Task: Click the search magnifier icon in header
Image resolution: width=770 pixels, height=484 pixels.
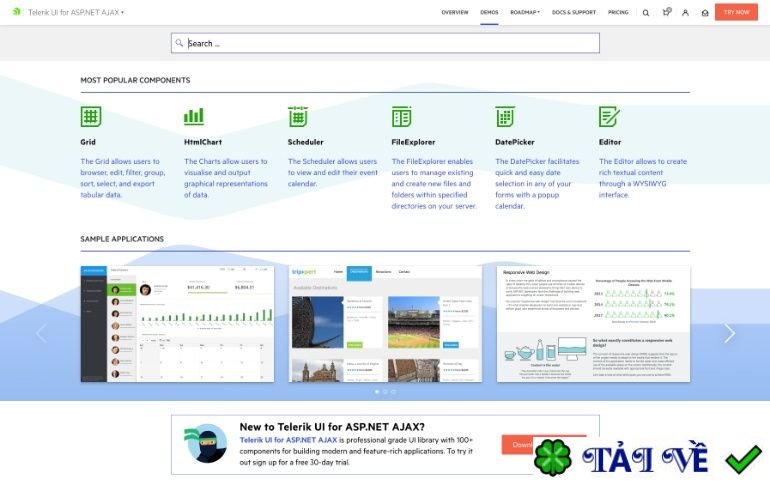Action: 646,13
